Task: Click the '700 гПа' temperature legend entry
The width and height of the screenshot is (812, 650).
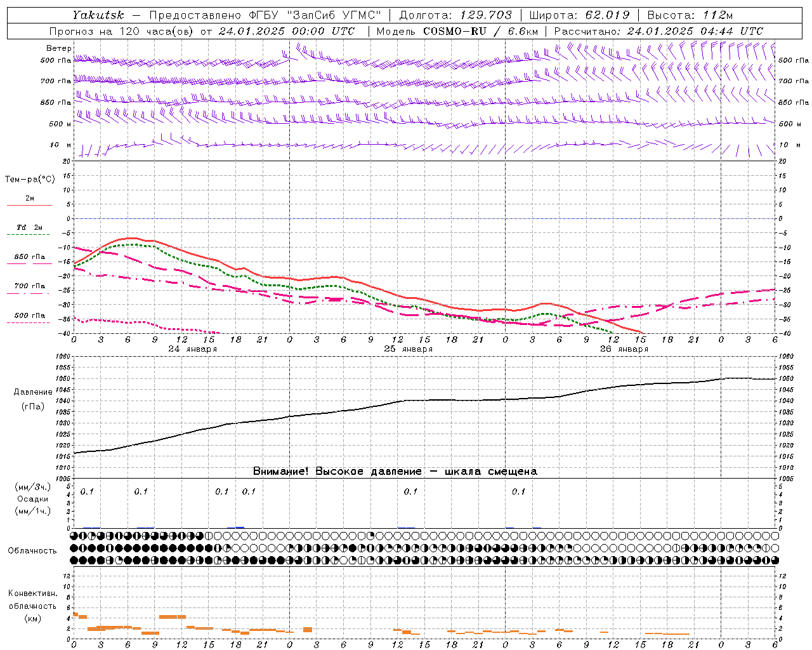Action: 29,286
